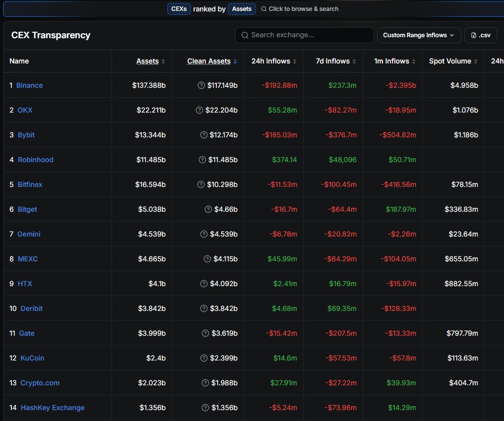Select Binance 24h inflow -$192.88m
Viewport: 504px width, 421px height.
point(279,85)
